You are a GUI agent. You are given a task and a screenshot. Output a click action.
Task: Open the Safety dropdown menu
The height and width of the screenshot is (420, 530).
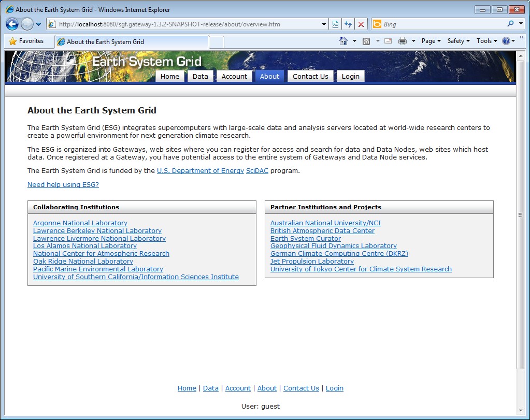pyautogui.click(x=459, y=41)
